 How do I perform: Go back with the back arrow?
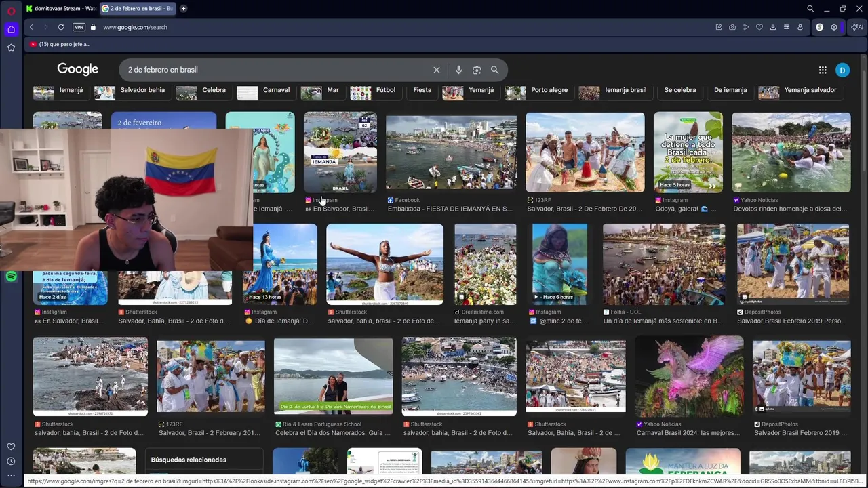tap(31, 27)
